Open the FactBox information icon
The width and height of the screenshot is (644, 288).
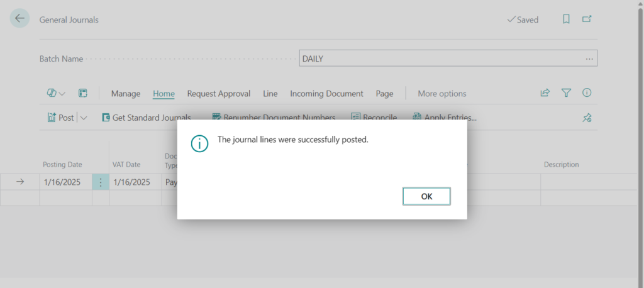point(587,93)
